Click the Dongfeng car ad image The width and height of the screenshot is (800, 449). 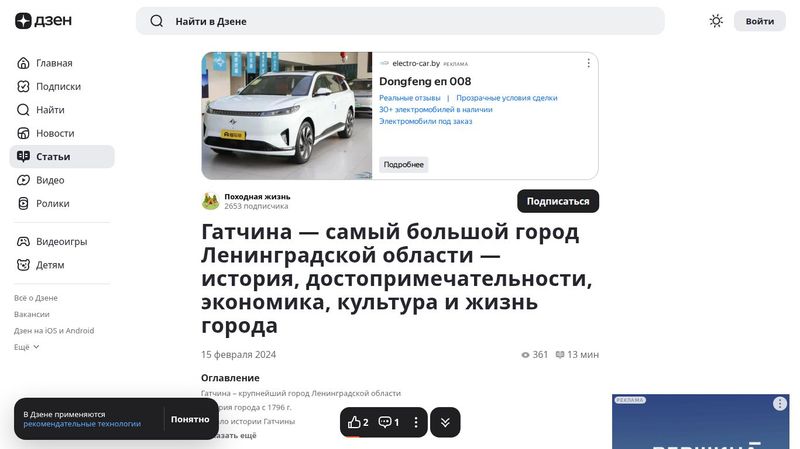pos(287,116)
